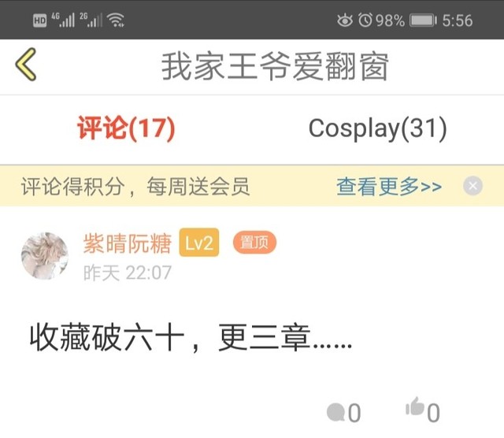The width and height of the screenshot is (504, 438).
Task: Open the comment reply bubble icon
Action: [x=335, y=412]
